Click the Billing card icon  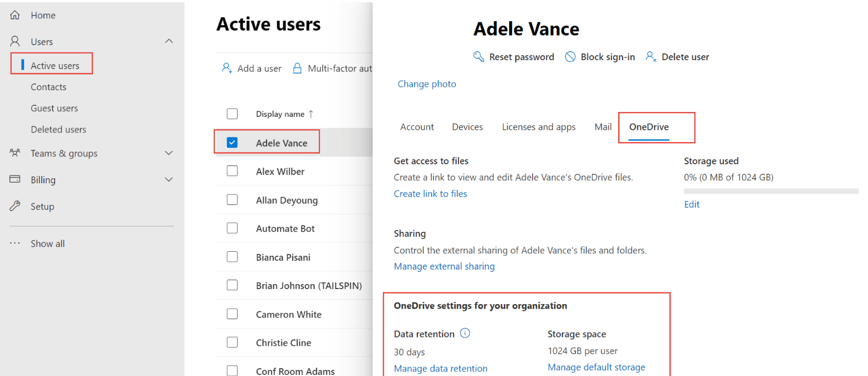pos(15,179)
